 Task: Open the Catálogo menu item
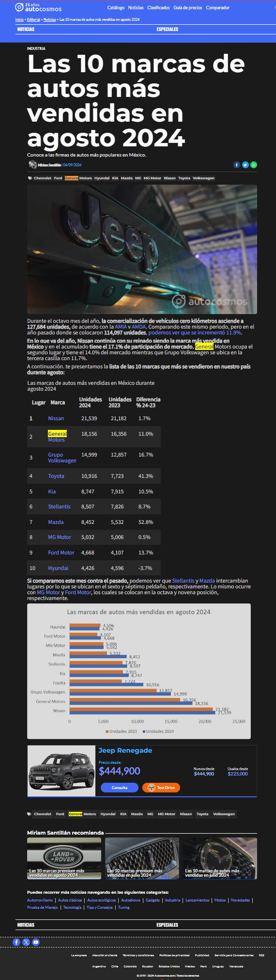pos(116,8)
